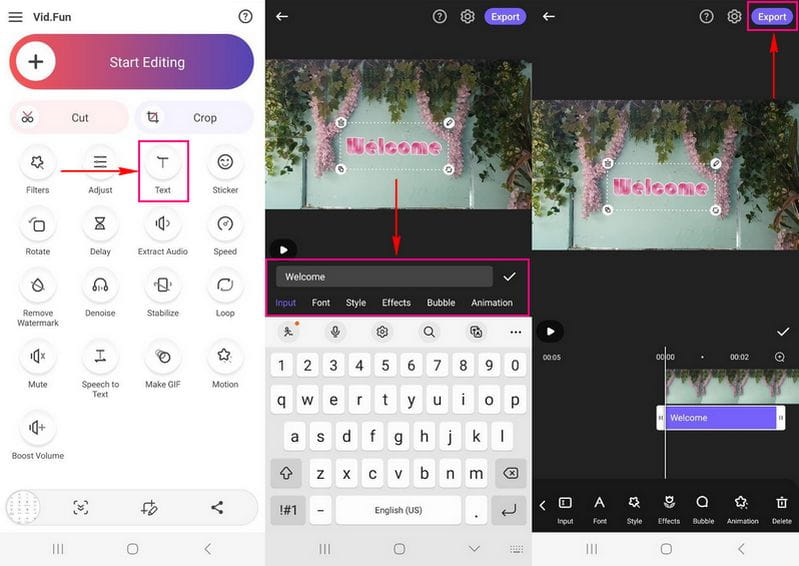Select the Filters tool
799x566 pixels.
[38, 171]
